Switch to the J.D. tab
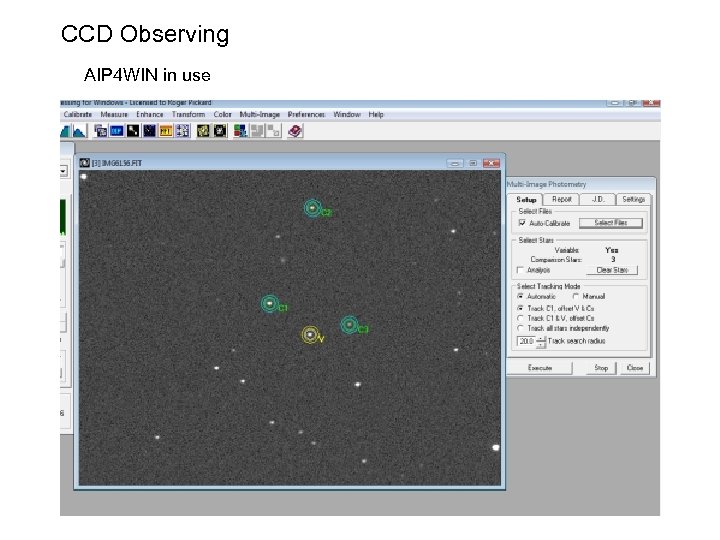This screenshot has width=720, height=540. point(597,199)
